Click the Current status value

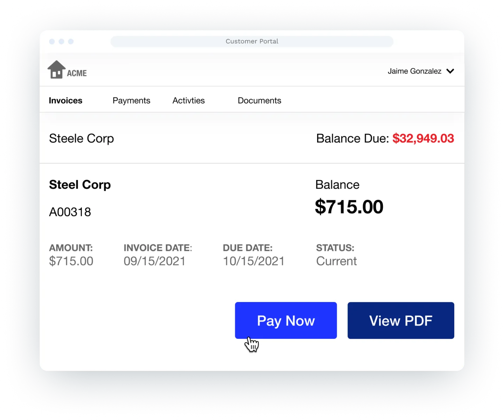pos(336,261)
